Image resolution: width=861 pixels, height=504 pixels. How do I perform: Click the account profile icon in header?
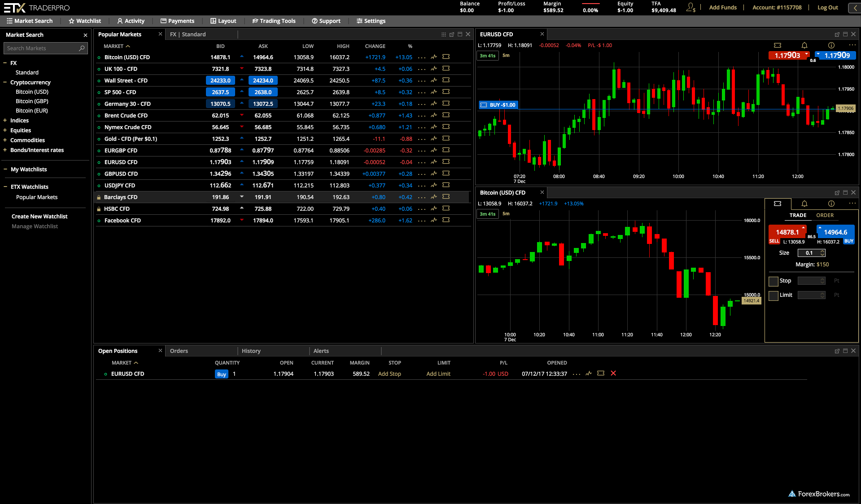pyautogui.click(x=691, y=7)
